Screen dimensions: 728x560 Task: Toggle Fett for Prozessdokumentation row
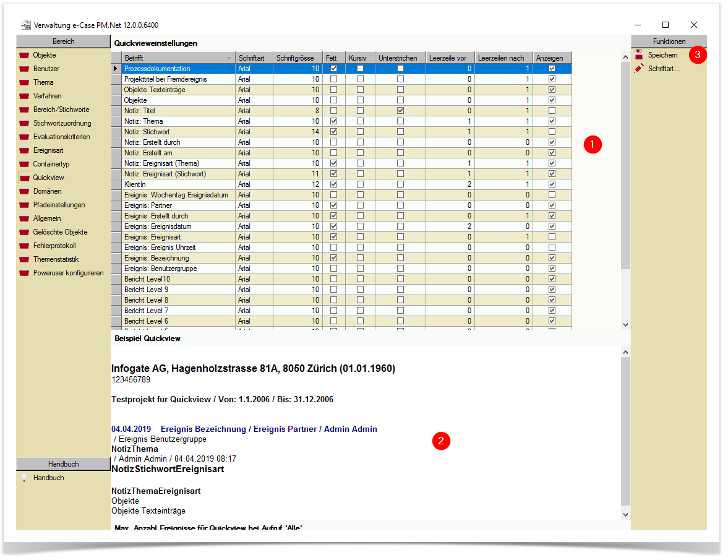[x=333, y=69]
